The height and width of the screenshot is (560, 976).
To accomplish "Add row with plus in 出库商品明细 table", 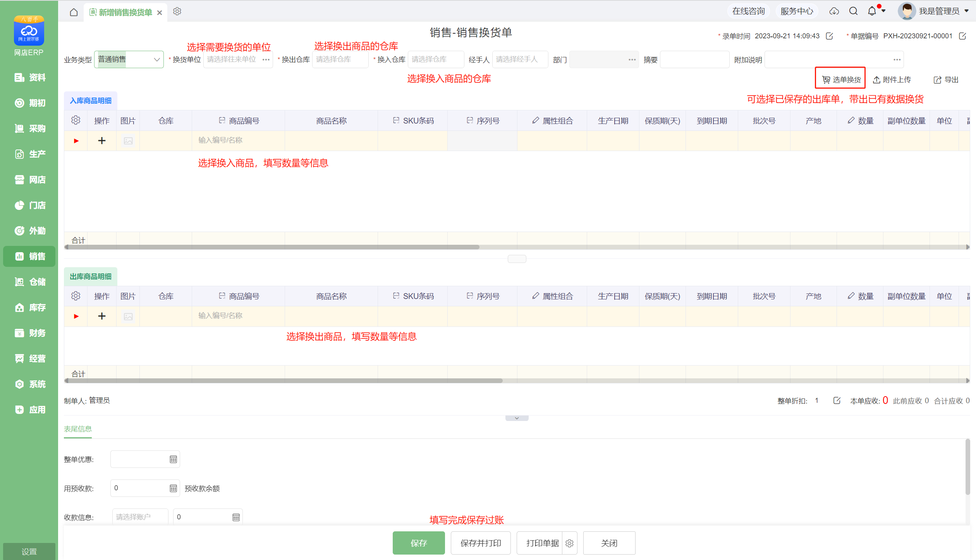I will coord(102,316).
